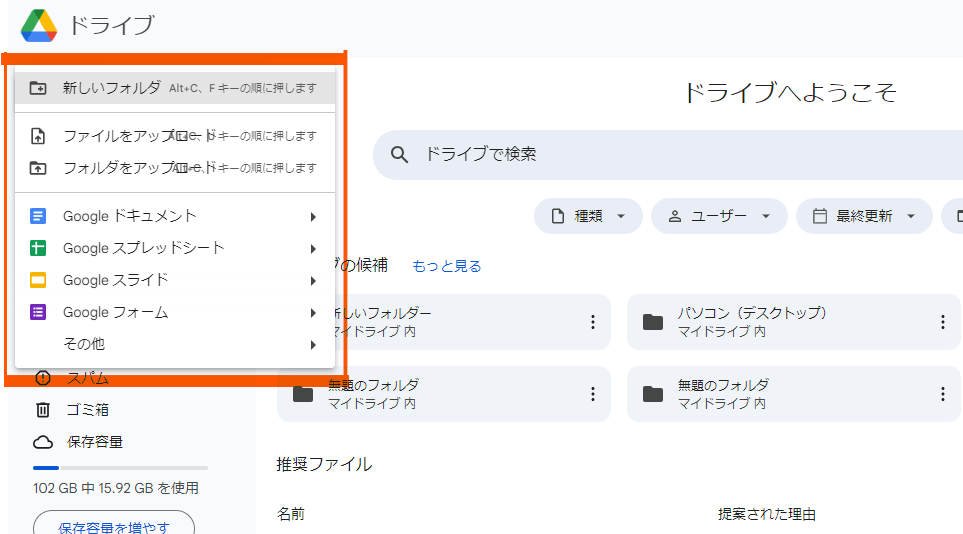Click folder icon of パソコン（デスクトップ）
Viewport: 963px width, 534px height.
tap(653, 322)
